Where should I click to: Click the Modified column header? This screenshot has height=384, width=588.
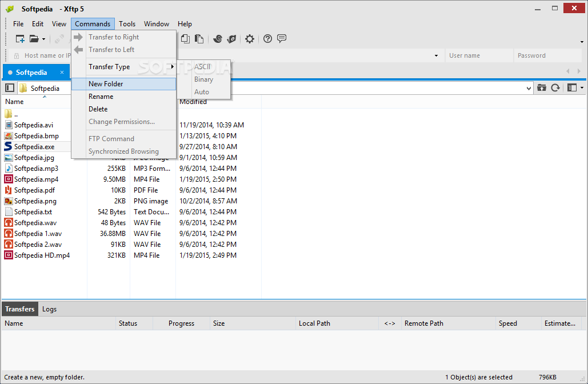tap(218, 102)
